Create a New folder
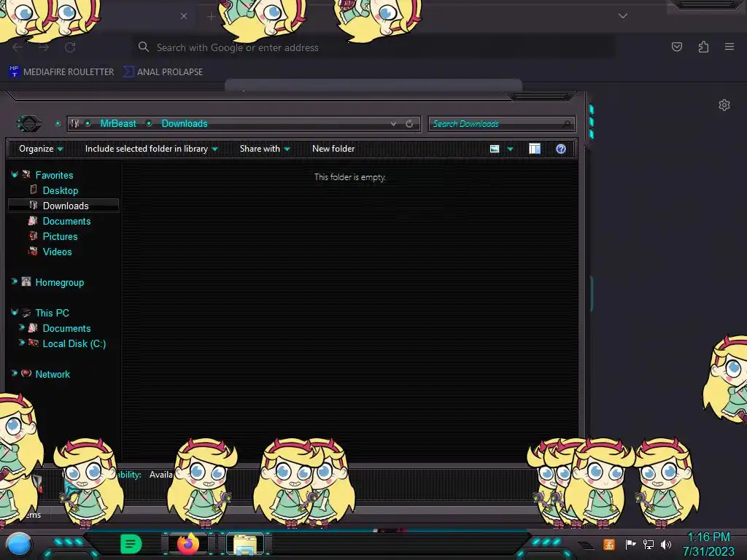 (x=333, y=149)
